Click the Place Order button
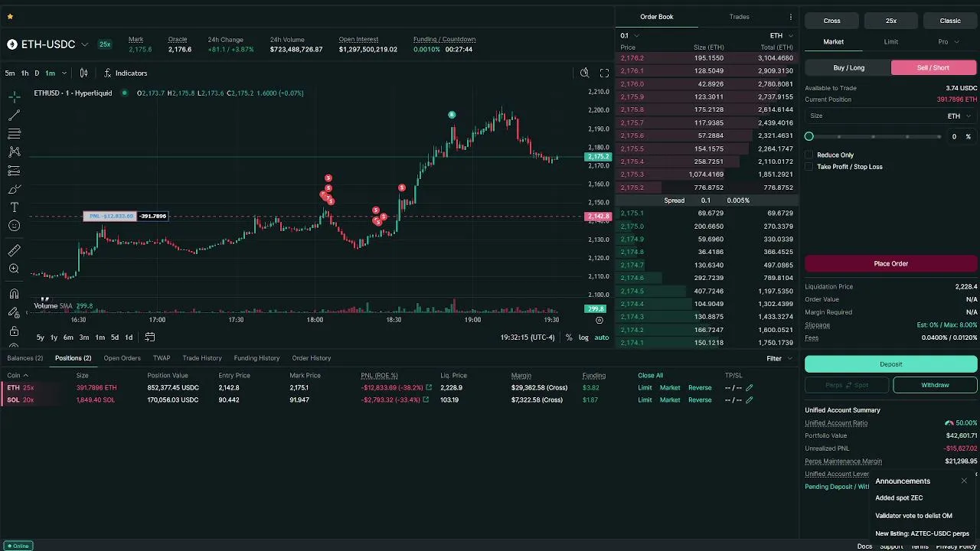 891,264
